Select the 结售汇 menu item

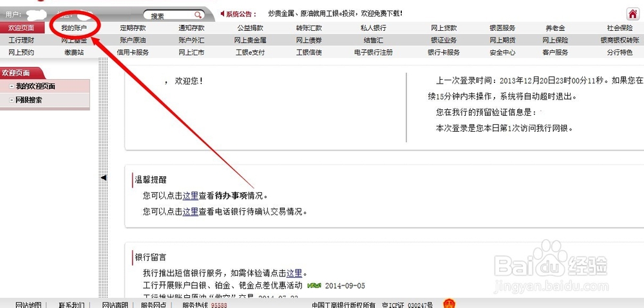(374, 41)
